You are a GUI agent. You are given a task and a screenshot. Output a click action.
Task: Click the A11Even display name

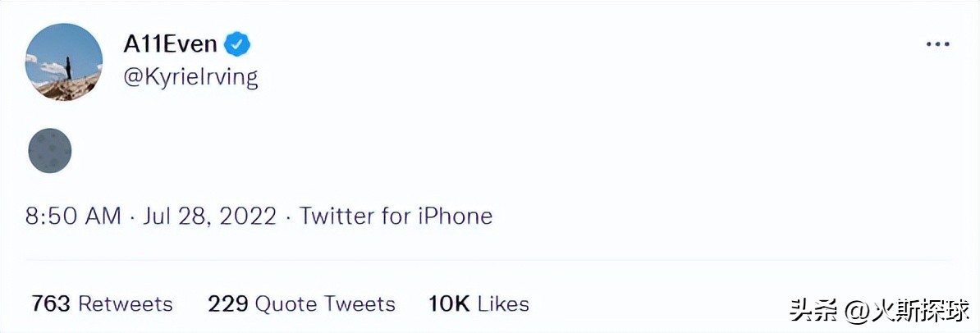[170, 44]
